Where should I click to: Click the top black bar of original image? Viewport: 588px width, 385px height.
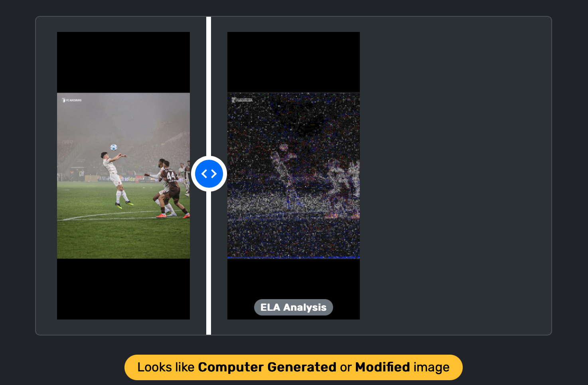123,62
